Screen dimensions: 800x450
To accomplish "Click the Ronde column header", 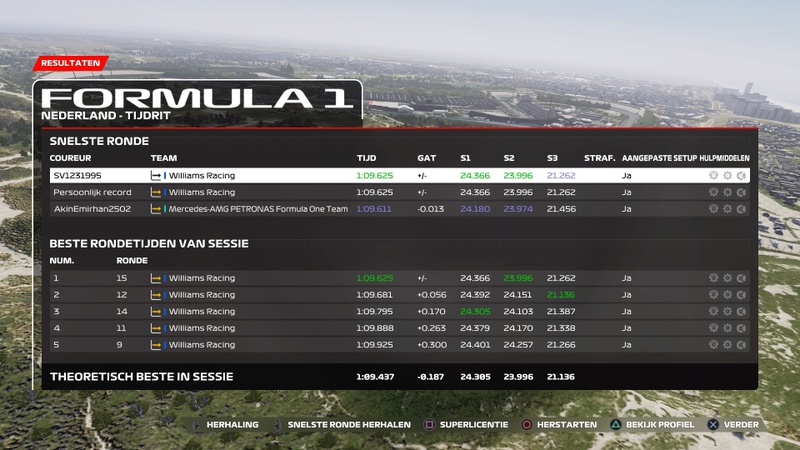I will click(x=132, y=261).
